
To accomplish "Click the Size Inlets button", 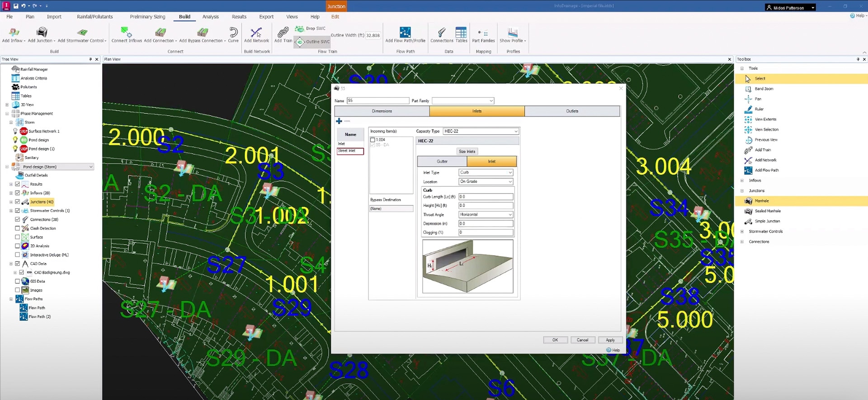I will [x=467, y=152].
